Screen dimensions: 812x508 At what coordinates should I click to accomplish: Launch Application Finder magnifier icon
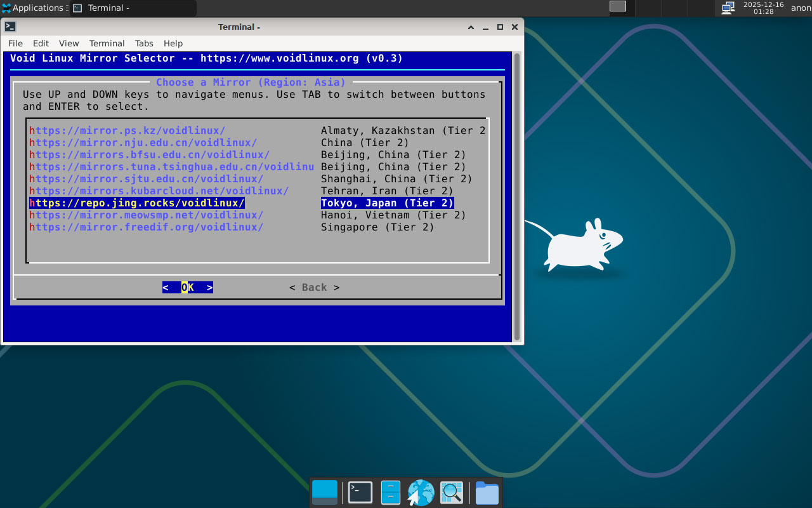pos(452,493)
